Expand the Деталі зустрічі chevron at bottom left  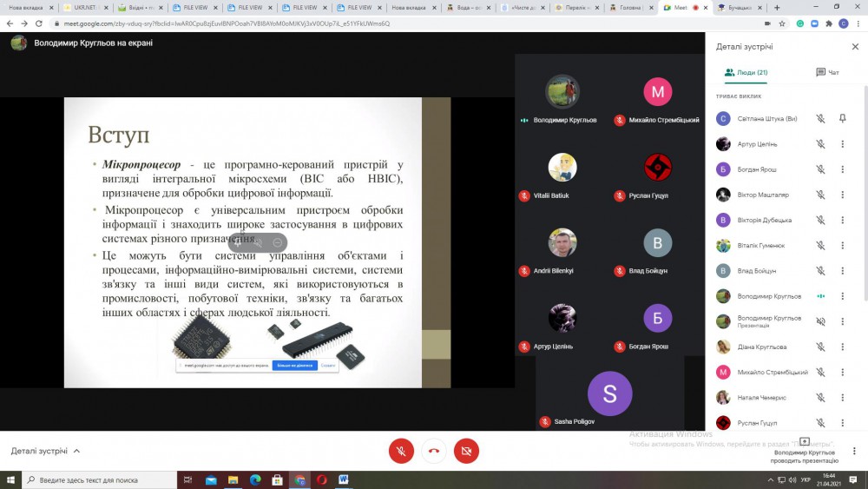pyautogui.click(x=76, y=451)
